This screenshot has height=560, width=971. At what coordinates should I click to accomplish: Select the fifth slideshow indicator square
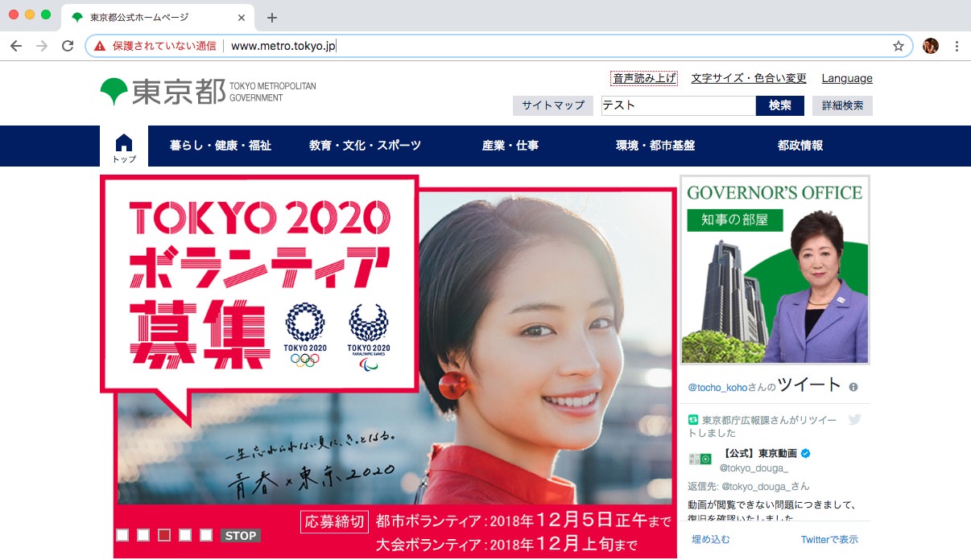coord(206,535)
